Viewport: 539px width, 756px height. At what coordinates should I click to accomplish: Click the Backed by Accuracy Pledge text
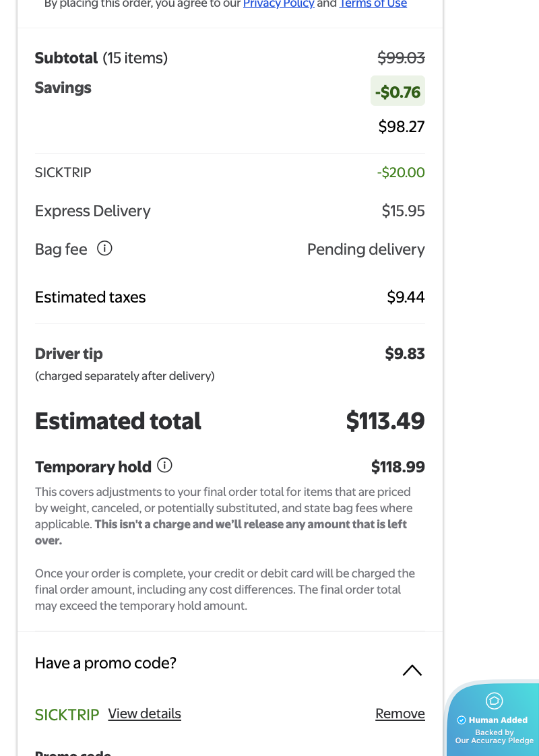pyautogui.click(x=494, y=736)
